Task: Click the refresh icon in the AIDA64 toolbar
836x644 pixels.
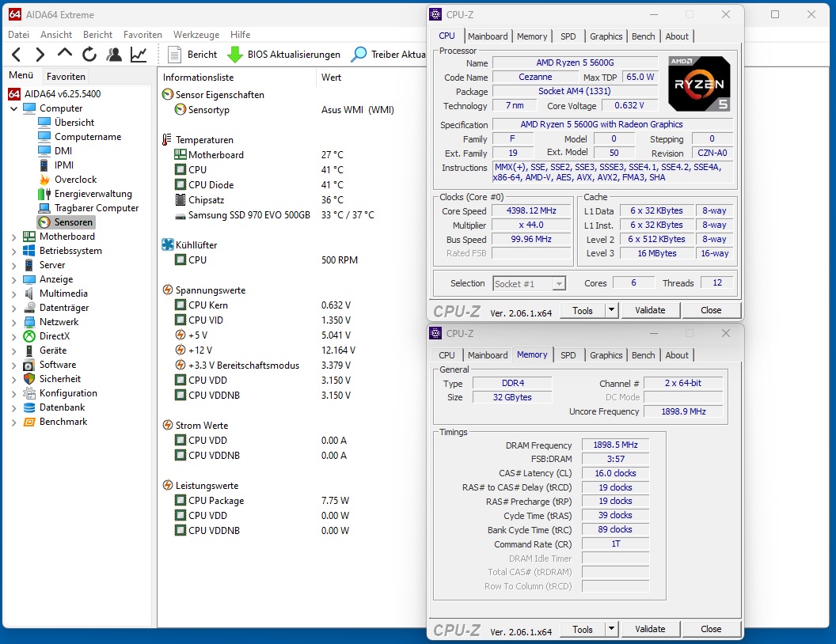Action: [87, 54]
